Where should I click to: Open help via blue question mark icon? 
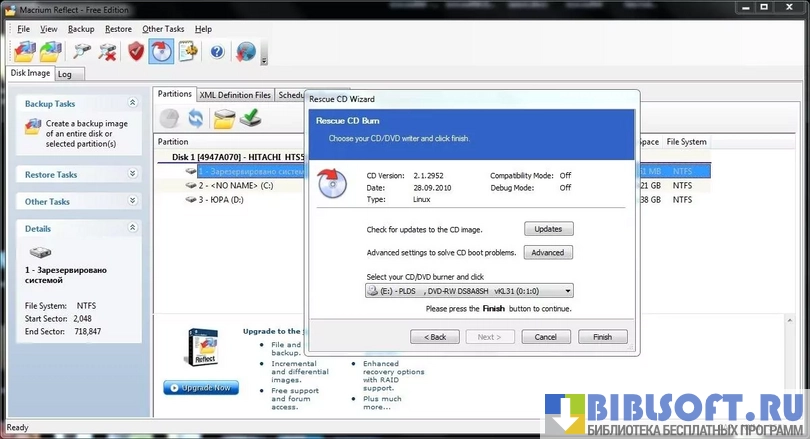[217, 51]
